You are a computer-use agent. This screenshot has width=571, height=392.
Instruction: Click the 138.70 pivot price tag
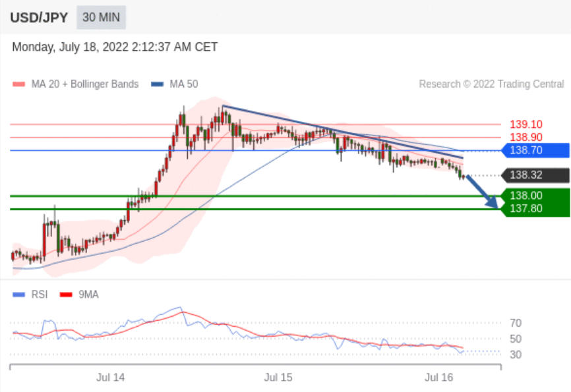pos(535,150)
